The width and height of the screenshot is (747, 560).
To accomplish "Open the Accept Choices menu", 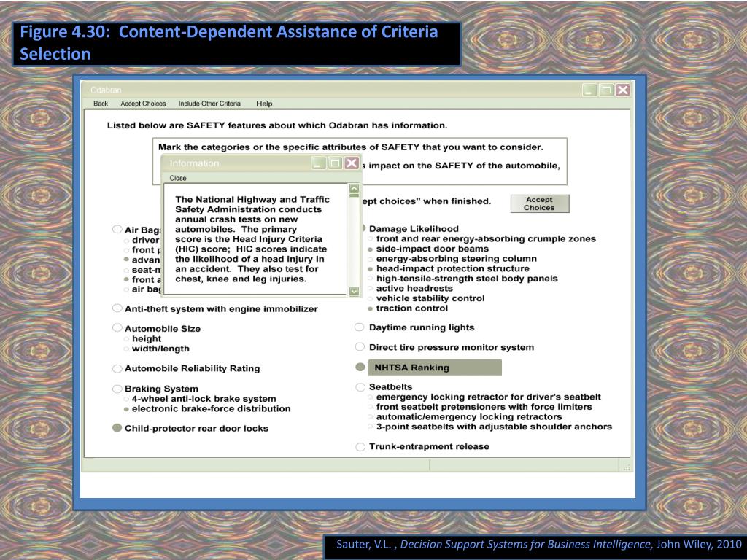I will [143, 104].
